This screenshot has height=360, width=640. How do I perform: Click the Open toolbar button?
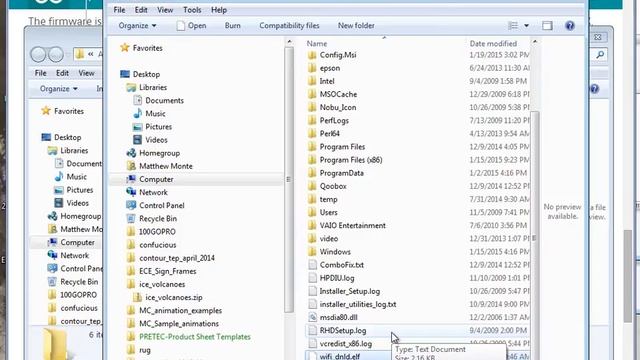[x=191, y=25]
